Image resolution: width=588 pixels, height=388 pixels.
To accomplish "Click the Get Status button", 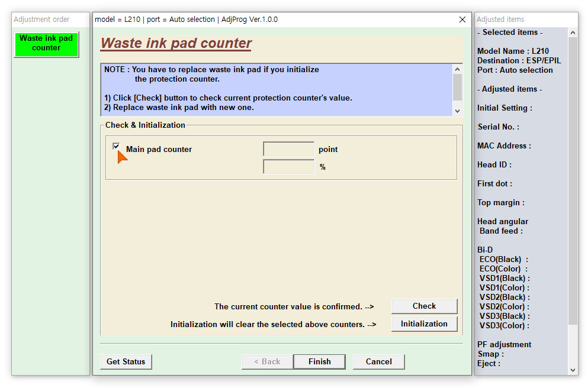I will (126, 362).
